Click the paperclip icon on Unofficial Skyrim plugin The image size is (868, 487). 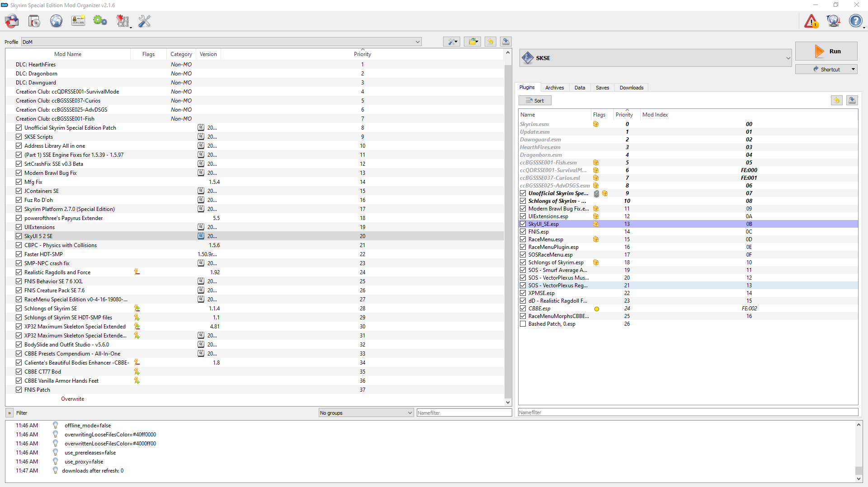(x=596, y=193)
